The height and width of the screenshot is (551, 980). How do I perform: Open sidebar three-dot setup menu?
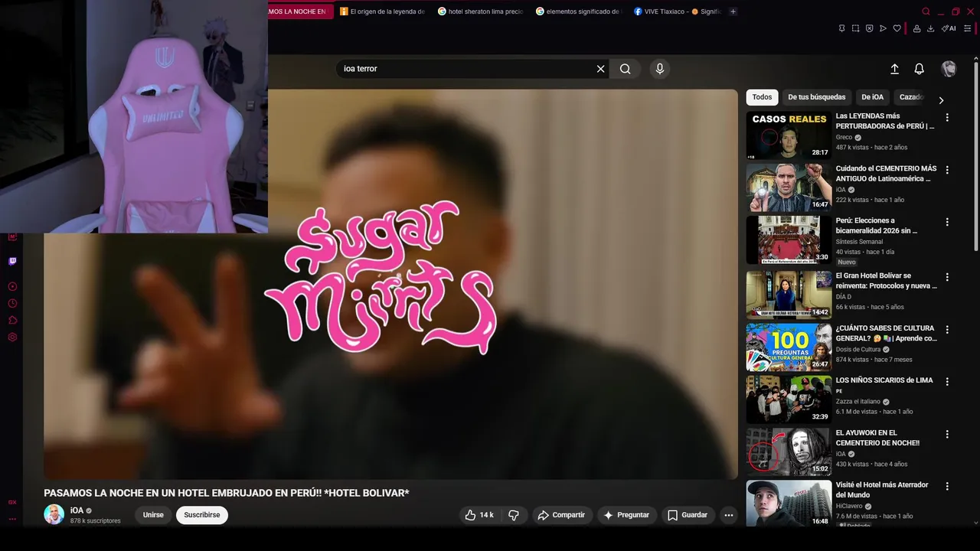coord(12,519)
